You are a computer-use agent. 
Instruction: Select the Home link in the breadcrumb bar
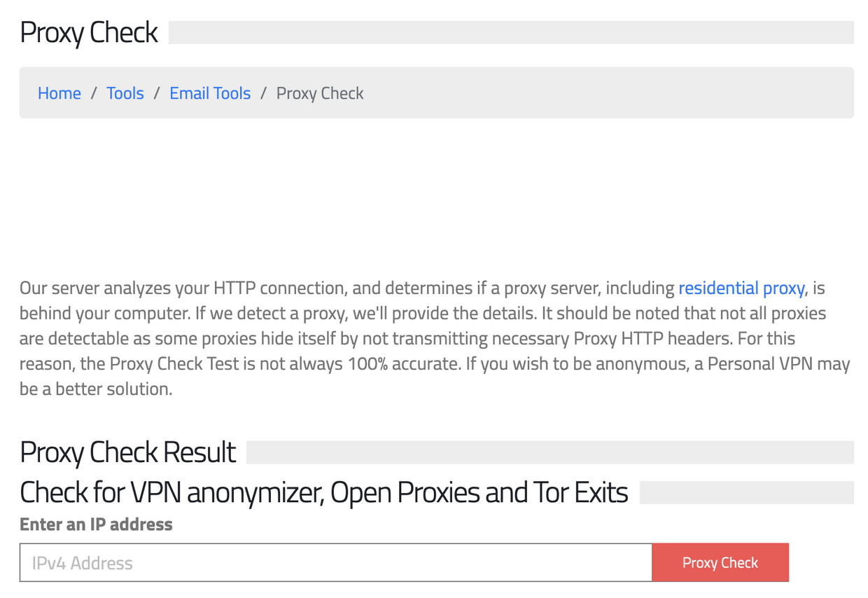point(59,92)
